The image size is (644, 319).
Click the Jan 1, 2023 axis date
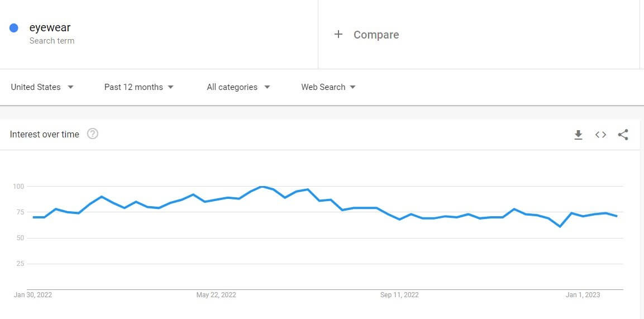pos(583,295)
